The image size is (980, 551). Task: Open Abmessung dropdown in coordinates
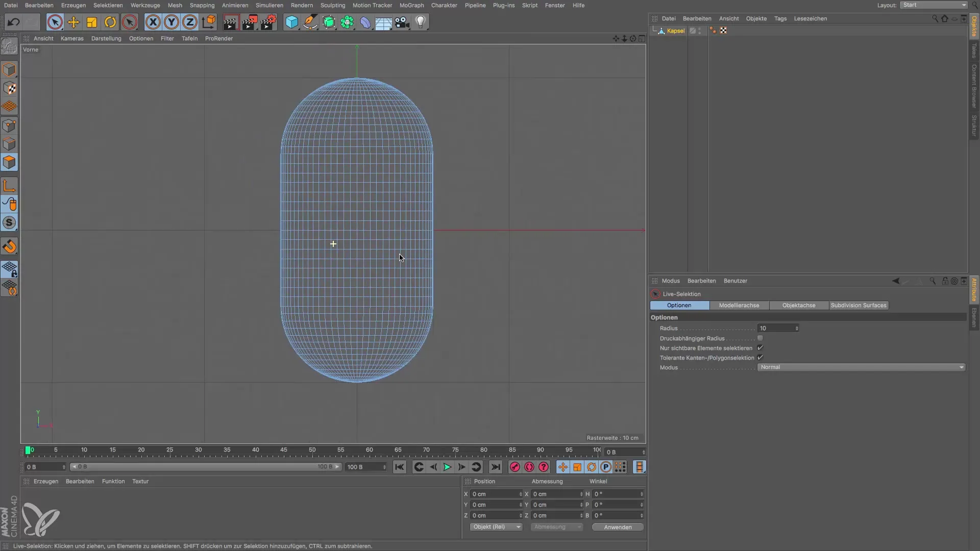coord(557,527)
